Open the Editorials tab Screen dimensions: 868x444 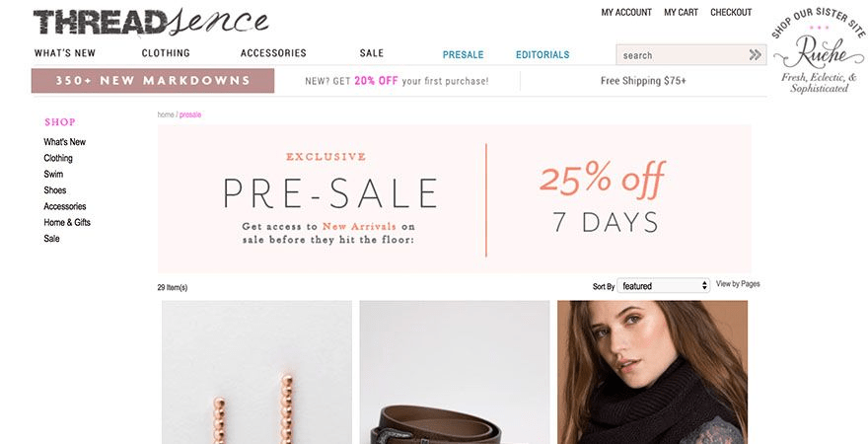pos(542,55)
